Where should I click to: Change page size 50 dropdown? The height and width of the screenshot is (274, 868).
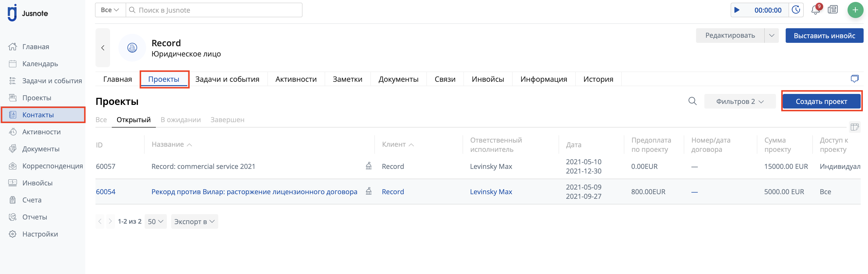pos(155,221)
